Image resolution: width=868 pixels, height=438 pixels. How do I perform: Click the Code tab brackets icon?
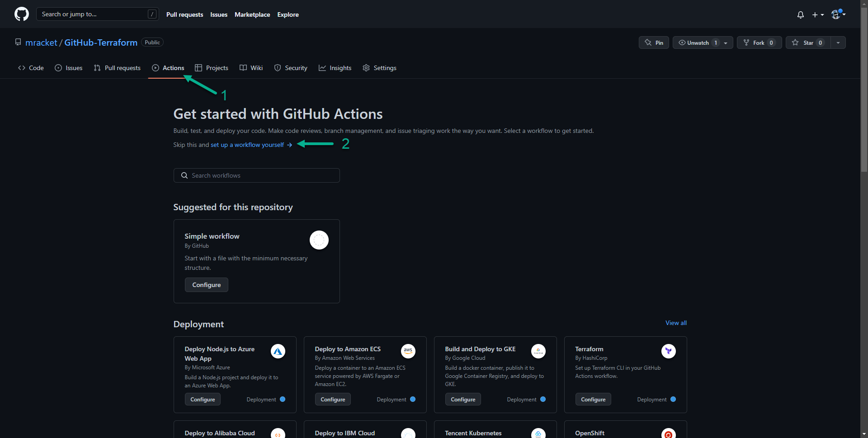tap(22, 68)
